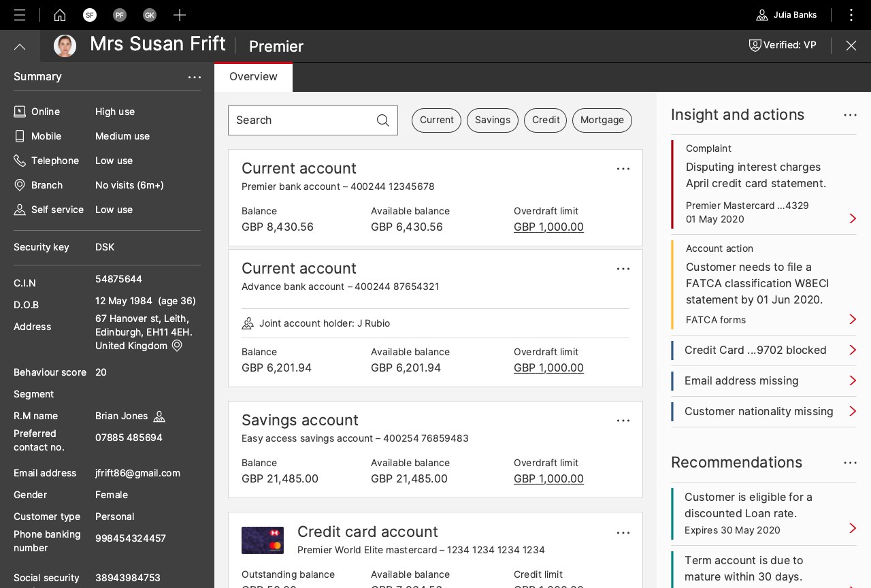The image size is (871, 588).
Task: Click Premier account overdraft limit GBP 1,000.00 link
Action: [548, 227]
